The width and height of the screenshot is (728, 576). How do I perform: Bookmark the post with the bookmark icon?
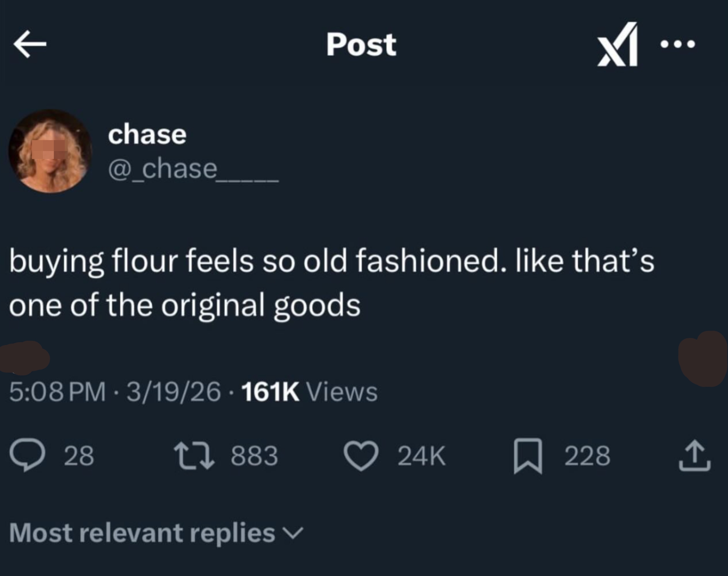click(x=528, y=456)
